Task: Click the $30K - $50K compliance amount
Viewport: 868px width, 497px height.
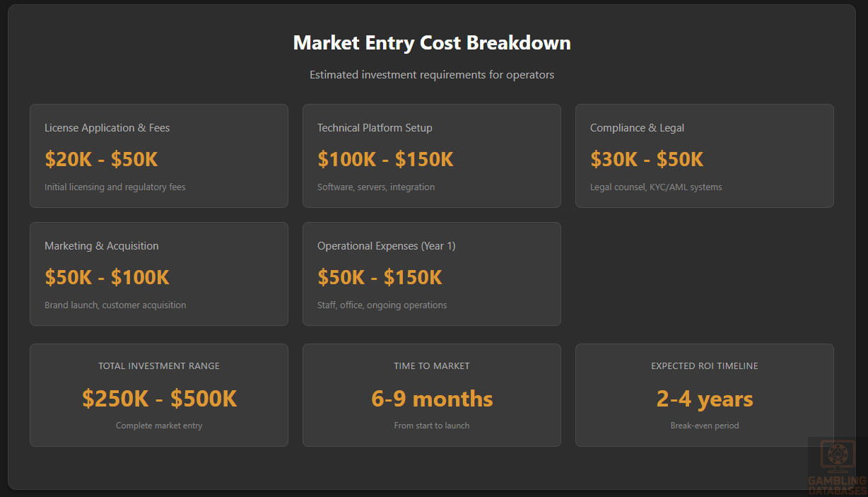Action: click(647, 159)
